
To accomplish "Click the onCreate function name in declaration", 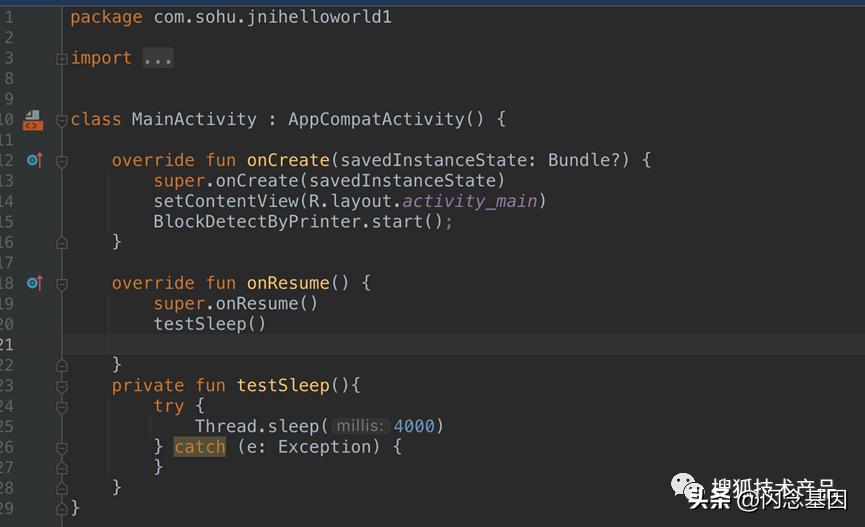I will pyautogui.click(x=288, y=160).
